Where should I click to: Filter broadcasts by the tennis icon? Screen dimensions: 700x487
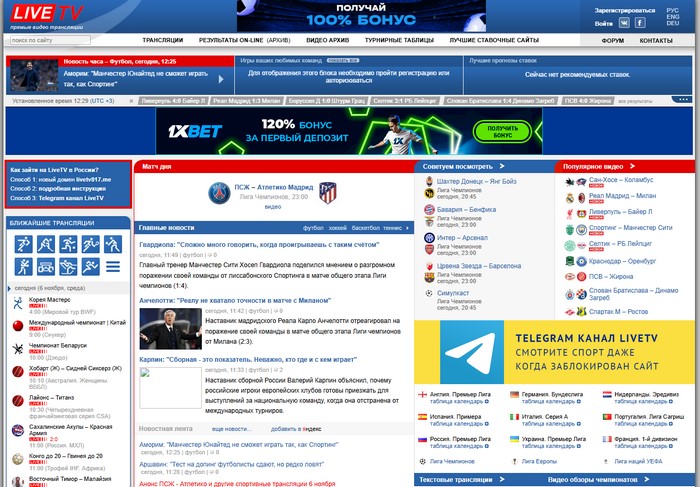click(x=91, y=244)
